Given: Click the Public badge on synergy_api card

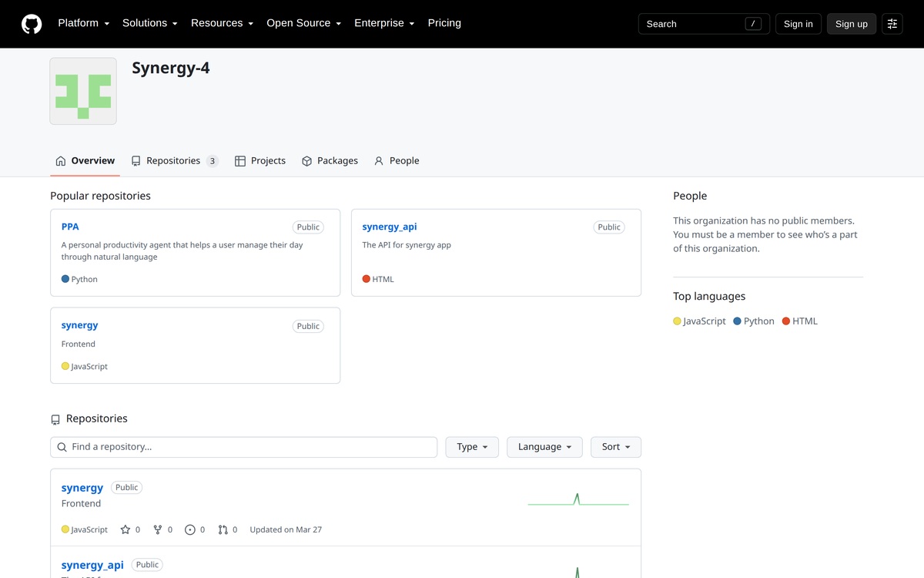Looking at the screenshot, I should tap(609, 227).
